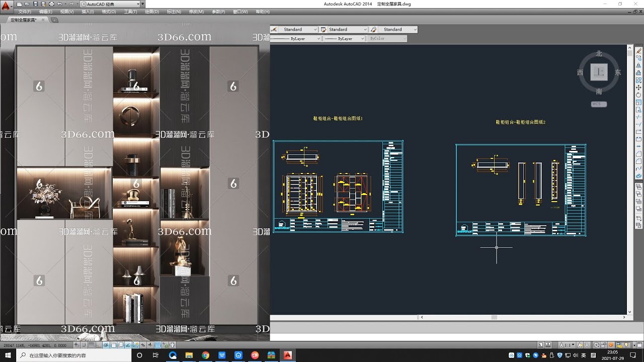Open the first Standard text style dropdown
644x362 pixels.
point(297,29)
